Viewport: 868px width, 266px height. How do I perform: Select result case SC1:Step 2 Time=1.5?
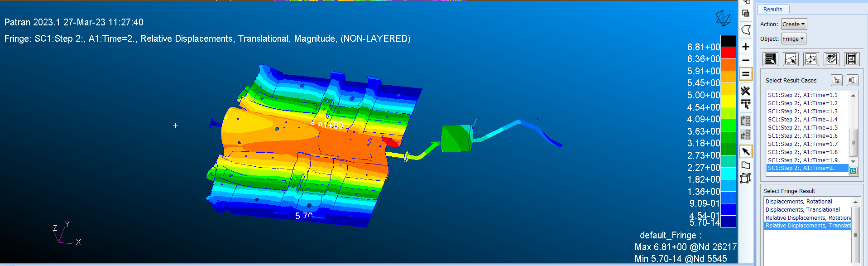pos(802,128)
